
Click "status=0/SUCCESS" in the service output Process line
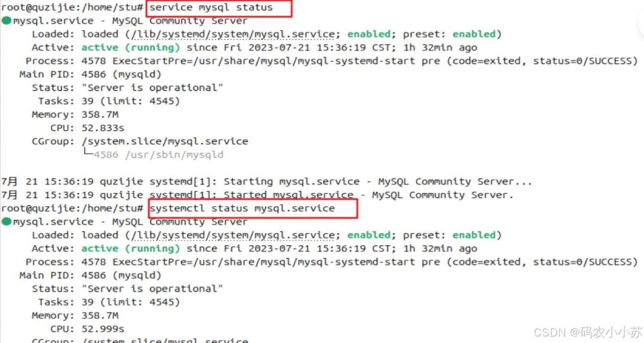582,61
